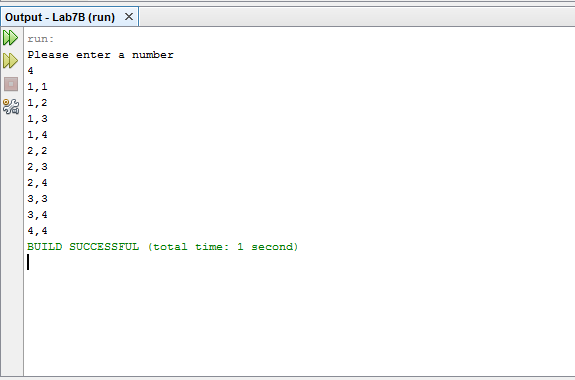Click the output line '3,3'
The image size is (575, 380).
pyautogui.click(x=37, y=199)
